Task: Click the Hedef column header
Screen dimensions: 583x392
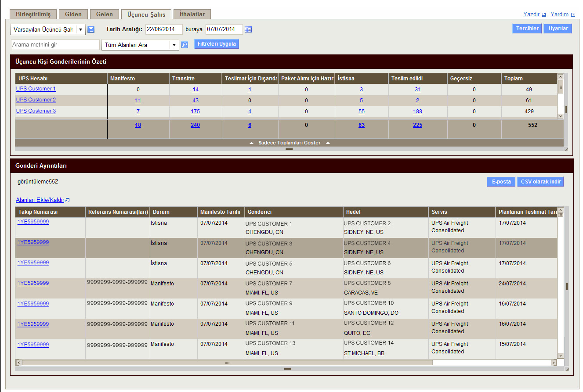Action: coord(386,212)
